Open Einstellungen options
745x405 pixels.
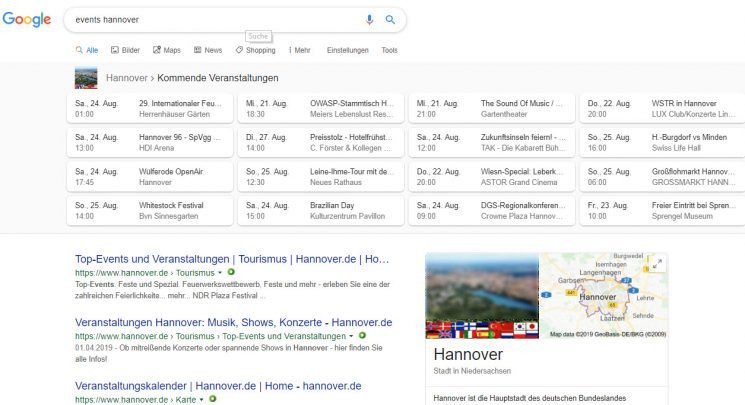347,50
